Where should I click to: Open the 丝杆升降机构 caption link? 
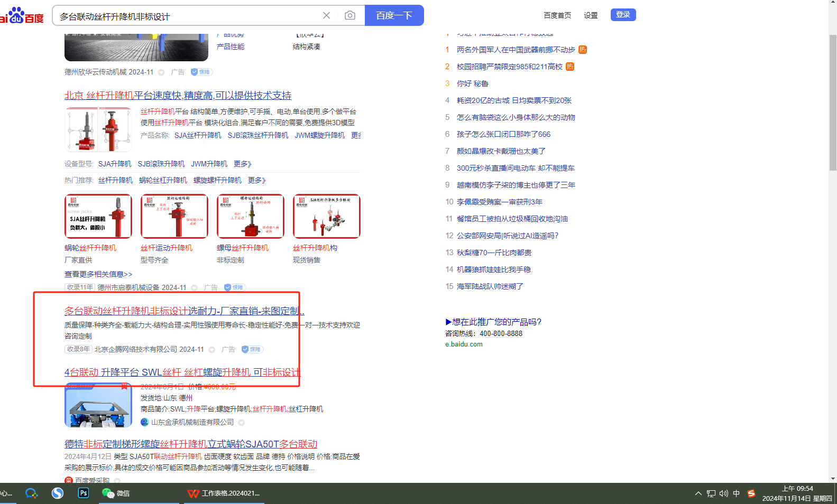(x=315, y=248)
